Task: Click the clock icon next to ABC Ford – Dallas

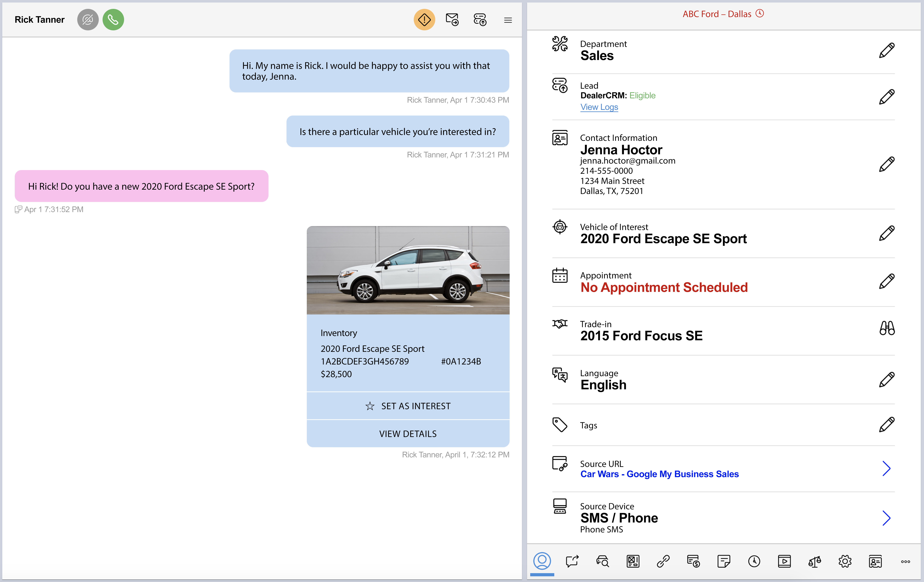Action: tap(760, 13)
